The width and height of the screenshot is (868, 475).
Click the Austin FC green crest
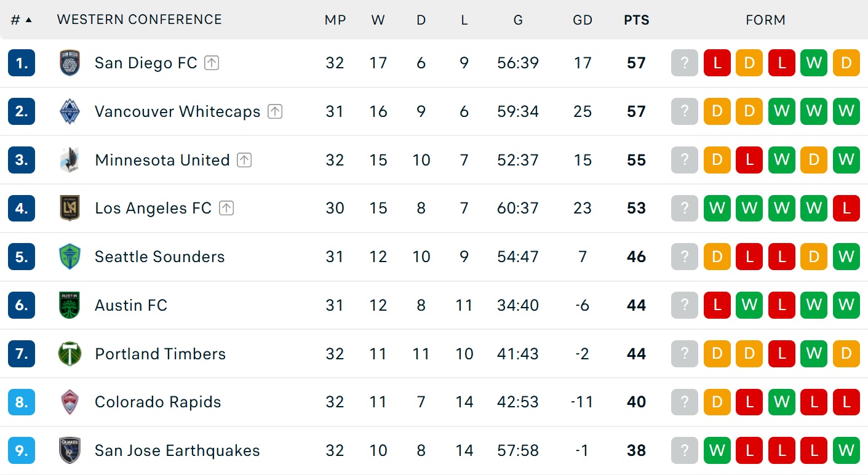point(70,305)
